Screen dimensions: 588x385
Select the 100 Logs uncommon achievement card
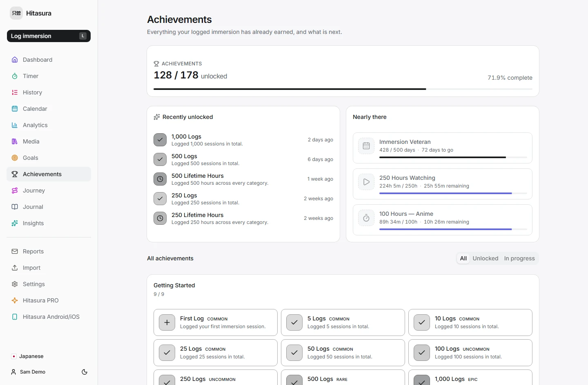click(470, 353)
